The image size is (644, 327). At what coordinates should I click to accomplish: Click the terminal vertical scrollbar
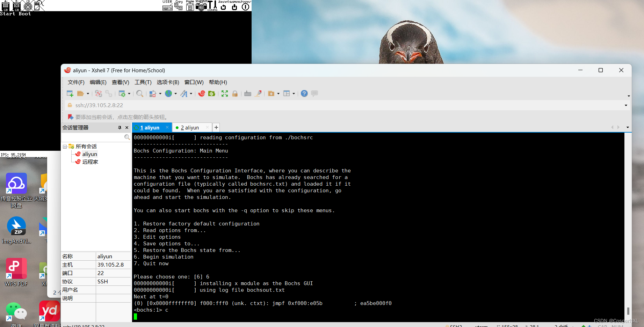click(628, 227)
